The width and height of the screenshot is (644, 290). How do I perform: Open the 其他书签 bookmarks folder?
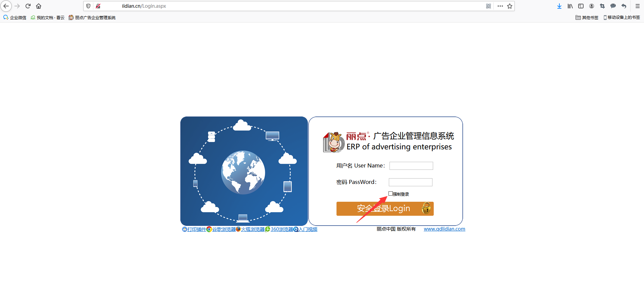point(587,17)
